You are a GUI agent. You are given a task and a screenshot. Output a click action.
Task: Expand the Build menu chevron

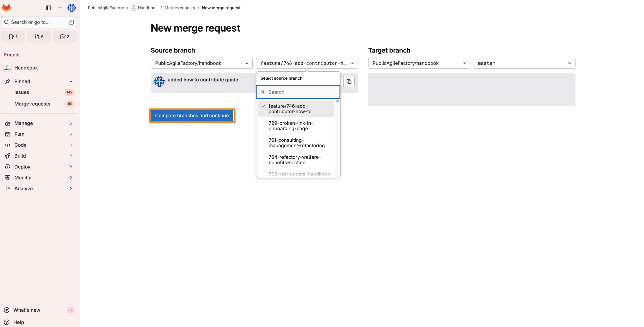click(71, 156)
